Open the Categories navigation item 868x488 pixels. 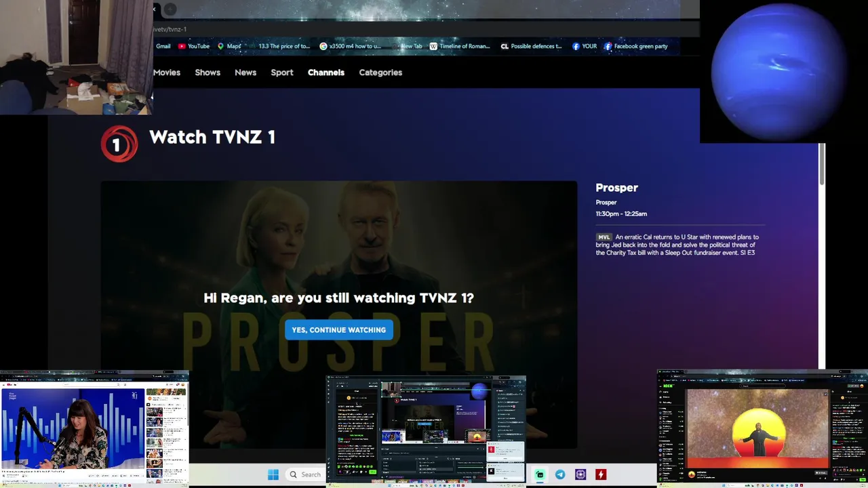pos(380,73)
